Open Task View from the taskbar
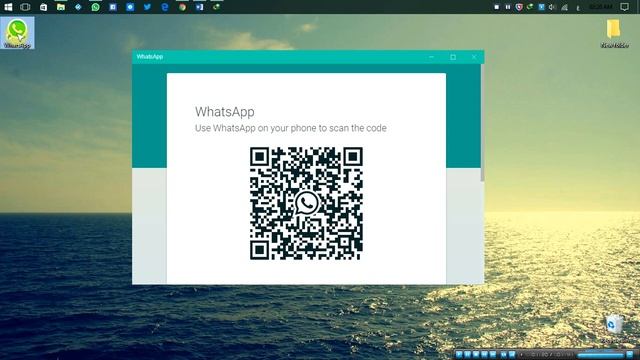 (x=25, y=7)
